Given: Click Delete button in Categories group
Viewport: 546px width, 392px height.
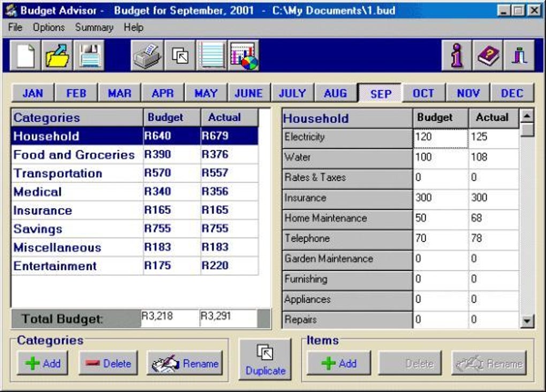Looking at the screenshot, I should point(108,363).
